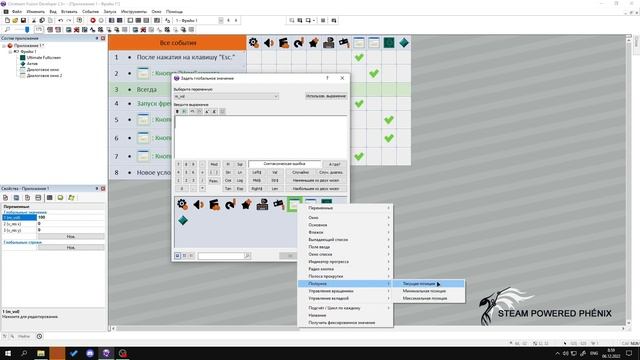
Task: Open the variable selection dropdown in dialog
Action: [226, 96]
